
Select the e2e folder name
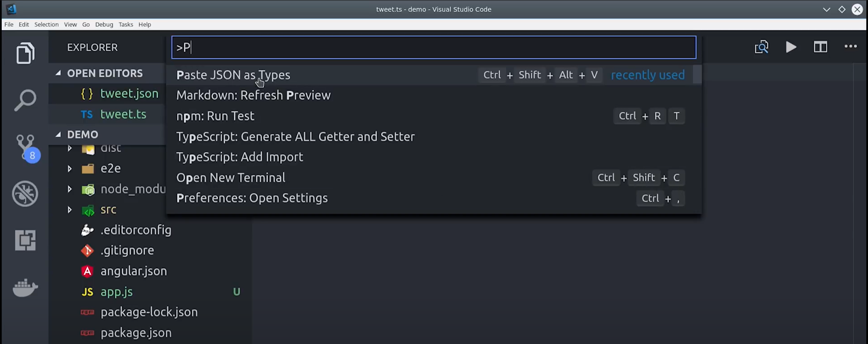click(x=110, y=168)
